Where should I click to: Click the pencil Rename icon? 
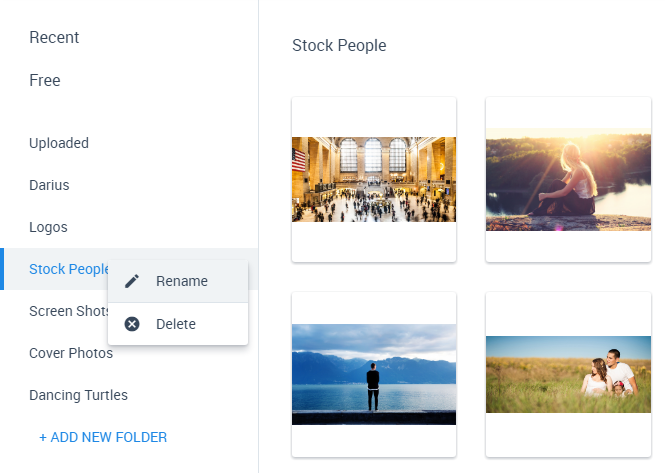[132, 281]
